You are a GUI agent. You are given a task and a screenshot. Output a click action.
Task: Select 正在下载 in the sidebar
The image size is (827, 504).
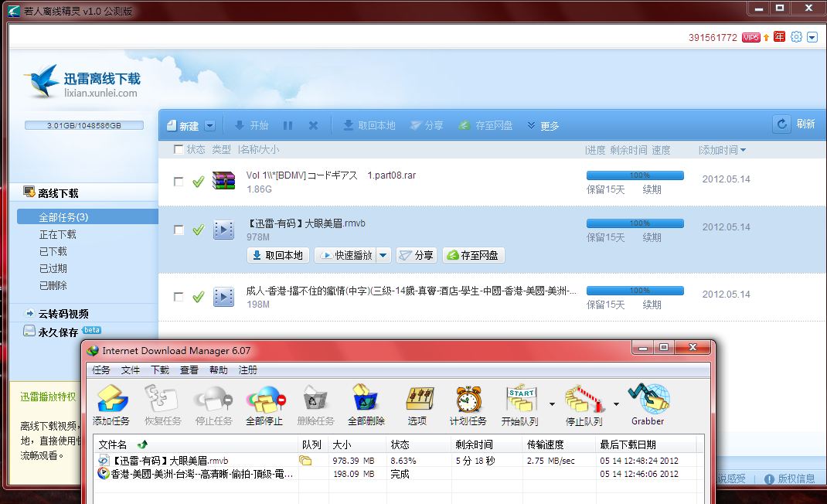tap(57, 233)
